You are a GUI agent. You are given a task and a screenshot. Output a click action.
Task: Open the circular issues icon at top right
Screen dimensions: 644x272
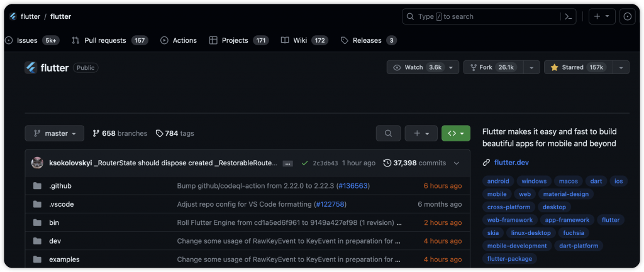pyautogui.click(x=627, y=16)
